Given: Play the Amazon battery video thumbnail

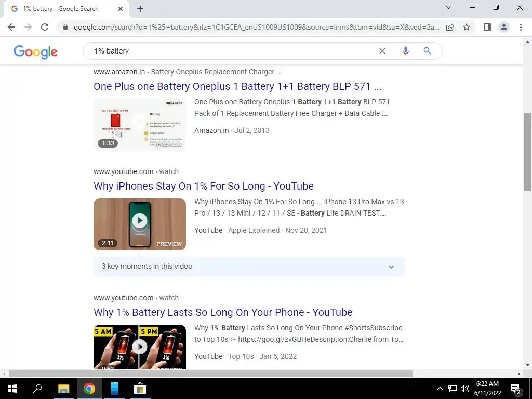Looking at the screenshot, I should pos(140,124).
